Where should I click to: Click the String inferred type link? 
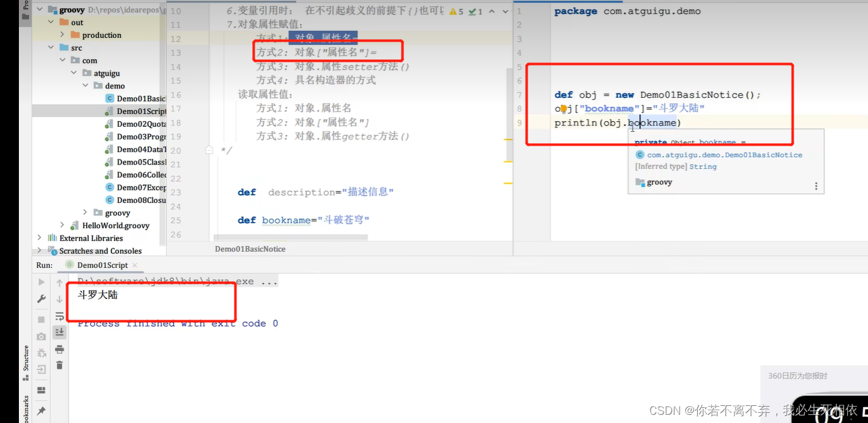tap(703, 166)
